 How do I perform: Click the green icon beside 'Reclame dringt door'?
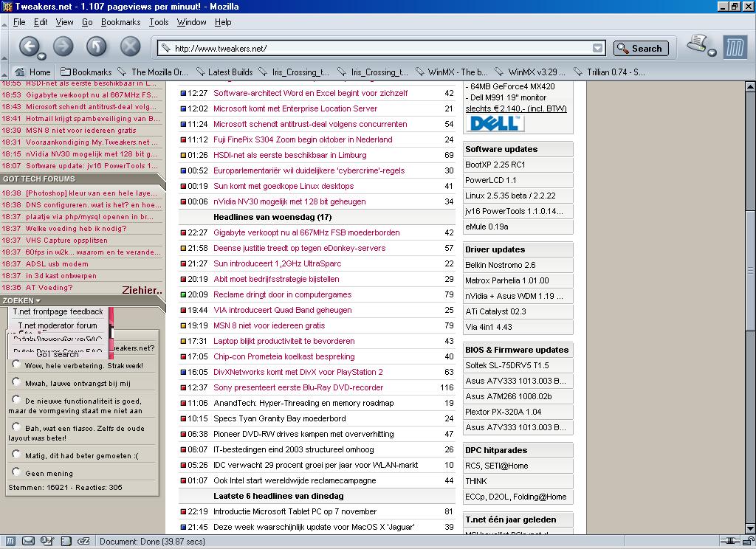pyautogui.click(x=183, y=294)
